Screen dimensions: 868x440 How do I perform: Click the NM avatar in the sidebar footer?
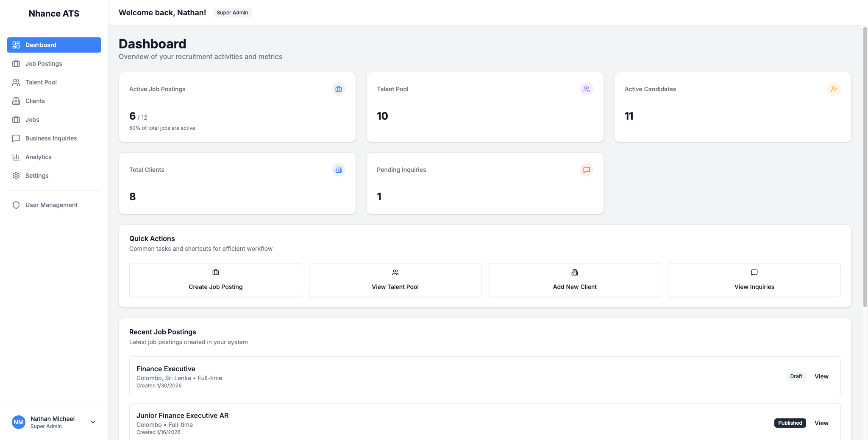[x=19, y=422]
